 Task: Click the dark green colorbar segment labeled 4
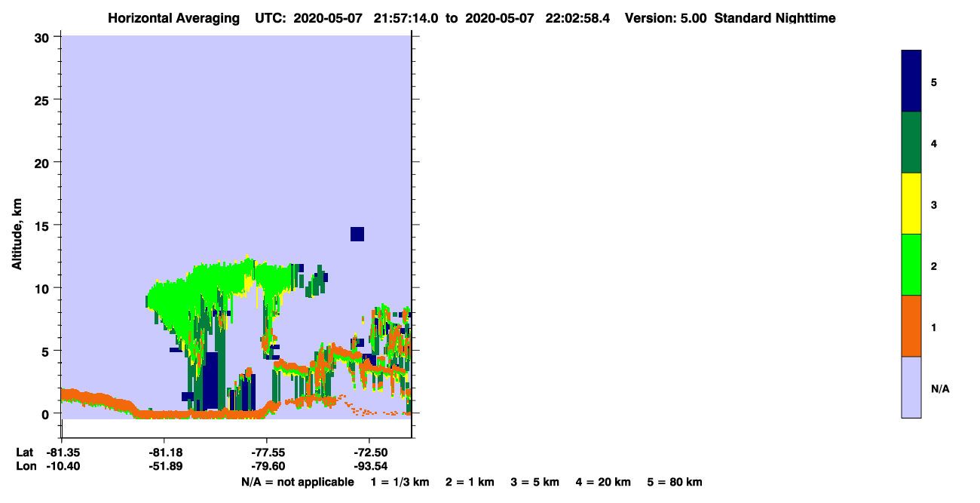[x=911, y=143]
